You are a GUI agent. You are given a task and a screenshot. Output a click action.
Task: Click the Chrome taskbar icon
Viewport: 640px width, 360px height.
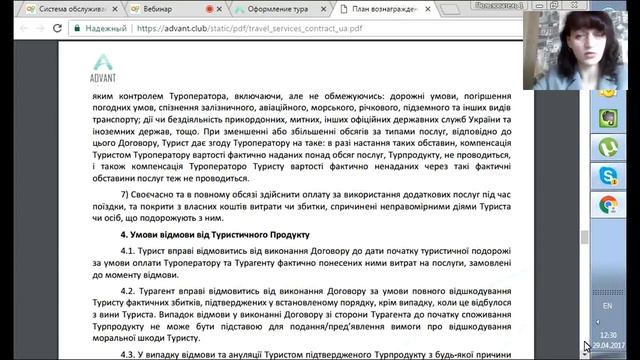(608, 205)
